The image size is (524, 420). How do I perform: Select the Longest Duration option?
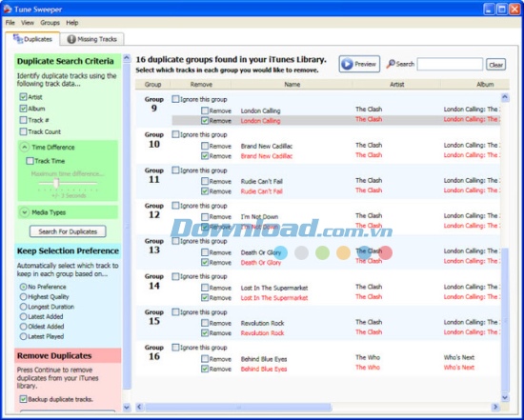point(23,307)
